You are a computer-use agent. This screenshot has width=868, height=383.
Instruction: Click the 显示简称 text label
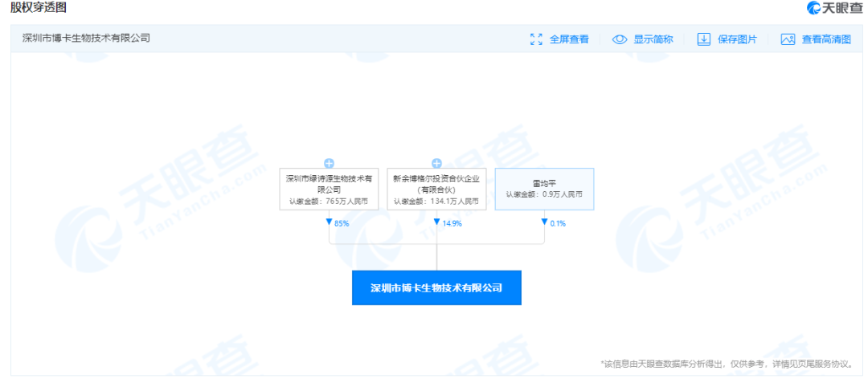[x=653, y=39]
